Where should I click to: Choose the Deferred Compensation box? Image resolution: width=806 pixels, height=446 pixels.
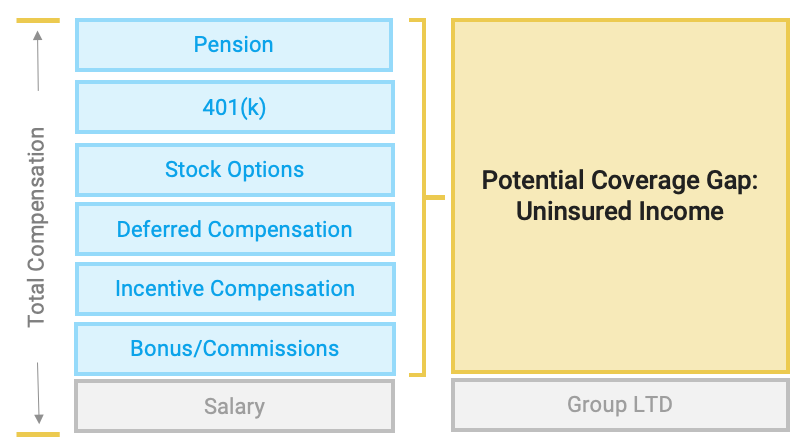coord(234,229)
